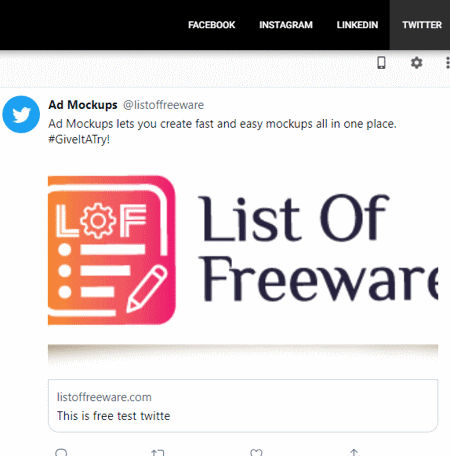
Task: Open the three-dot more options menu
Action: pos(447,63)
